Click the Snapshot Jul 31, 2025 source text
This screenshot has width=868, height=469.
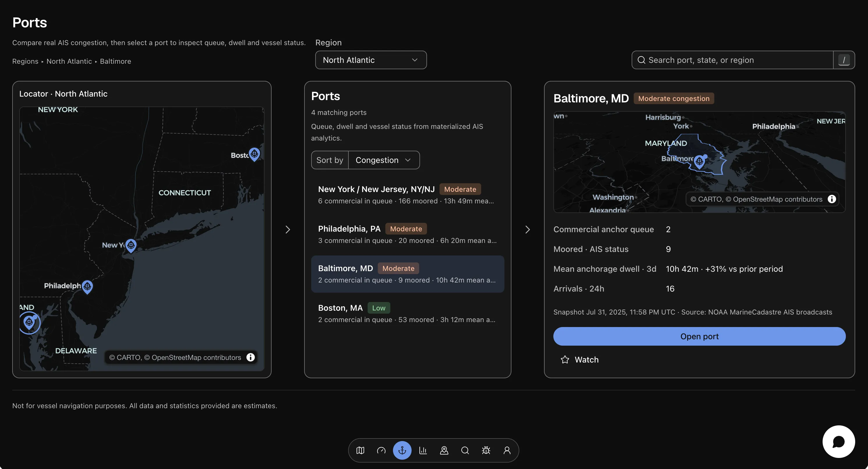point(692,312)
